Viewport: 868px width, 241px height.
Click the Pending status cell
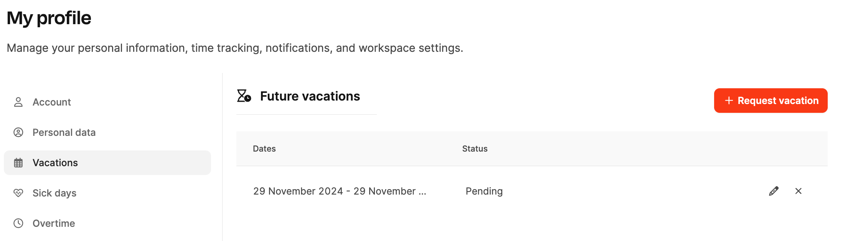click(x=484, y=191)
